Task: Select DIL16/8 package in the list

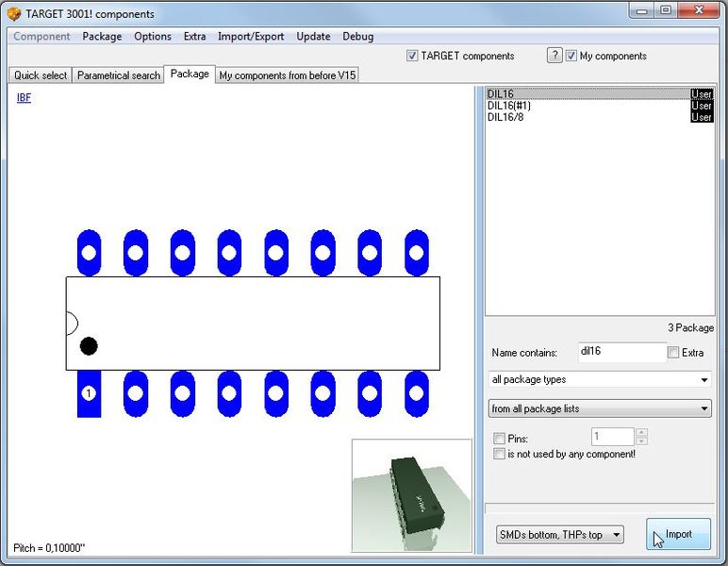Action: click(x=600, y=117)
